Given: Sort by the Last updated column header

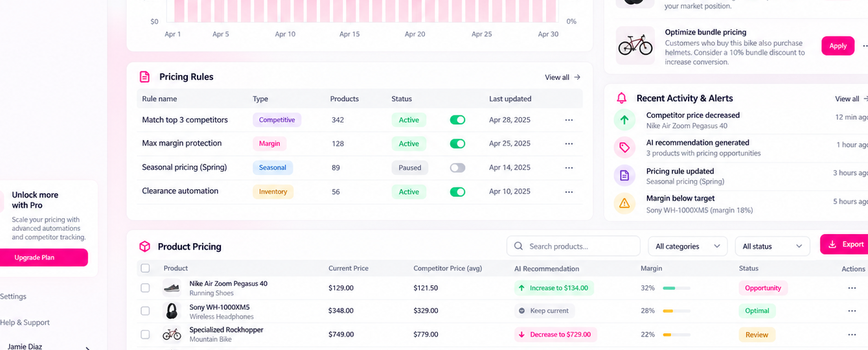Looking at the screenshot, I should tap(510, 99).
